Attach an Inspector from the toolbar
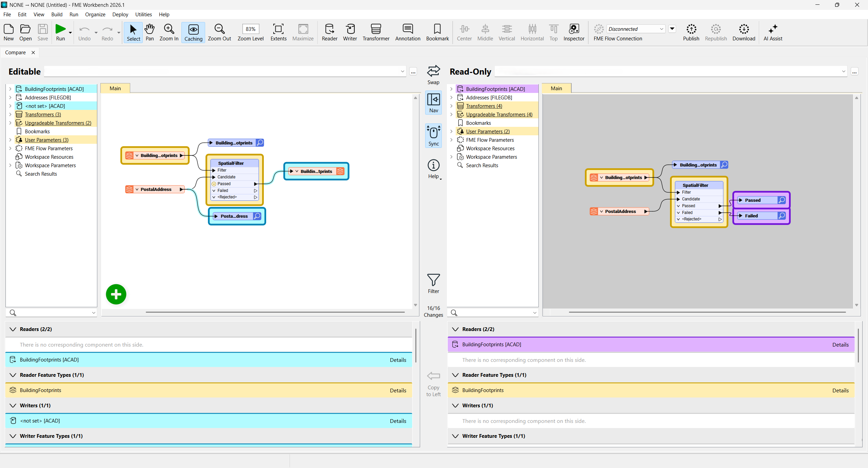This screenshot has height=468, width=868. coord(574,32)
